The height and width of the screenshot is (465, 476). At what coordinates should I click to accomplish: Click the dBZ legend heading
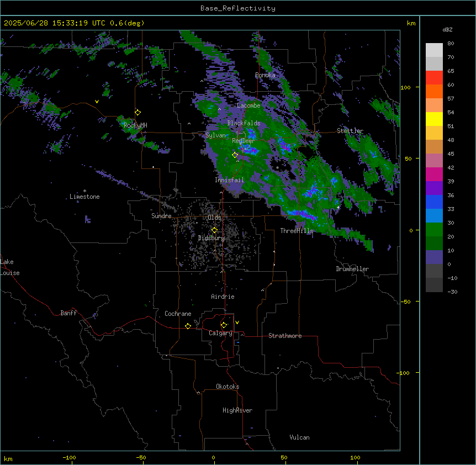(447, 29)
